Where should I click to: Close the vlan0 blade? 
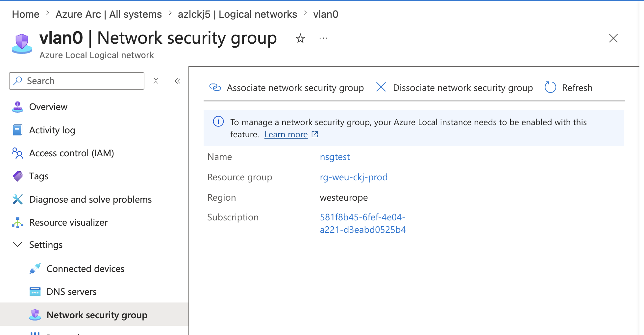pos(613,38)
